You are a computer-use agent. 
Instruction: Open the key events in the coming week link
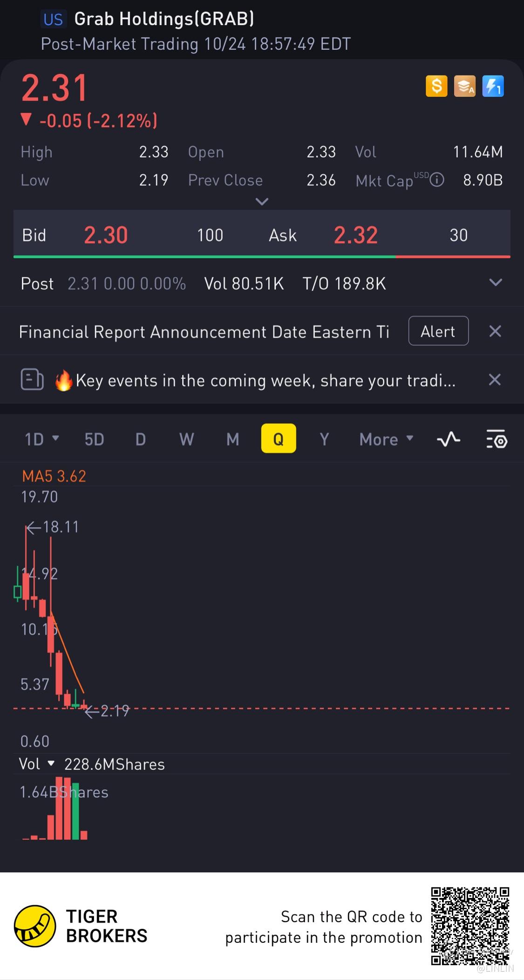pyautogui.click(x=265, y=380)
